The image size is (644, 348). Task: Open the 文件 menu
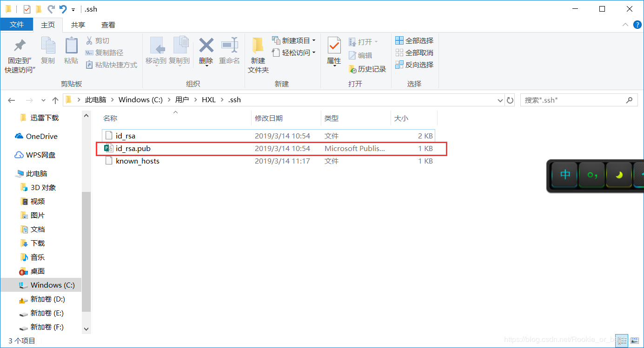pos(17,25)
